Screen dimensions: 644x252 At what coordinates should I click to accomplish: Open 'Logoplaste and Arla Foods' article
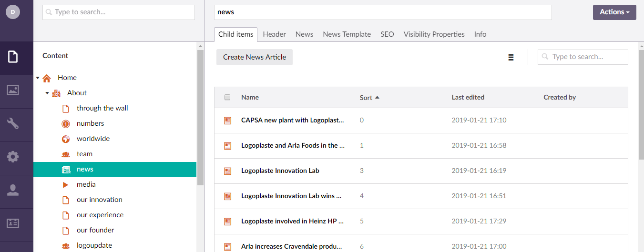pos(293,145)
